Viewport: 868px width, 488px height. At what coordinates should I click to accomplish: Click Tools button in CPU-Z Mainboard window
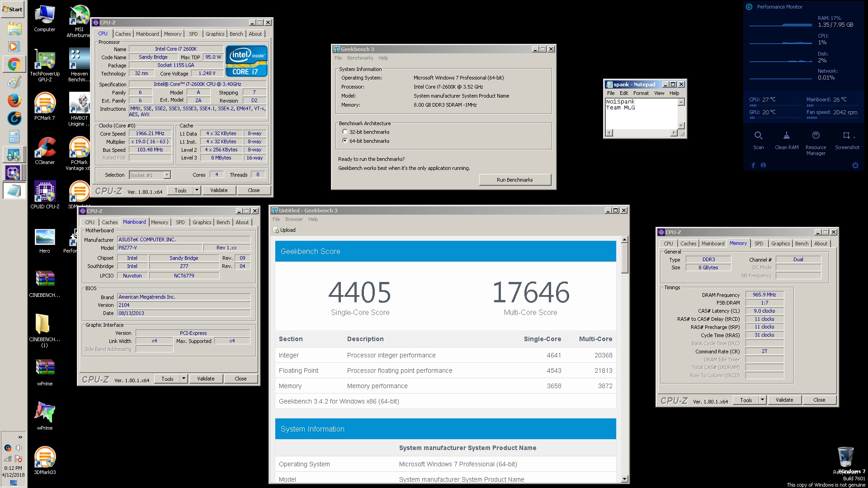click(x=167, y=379)
